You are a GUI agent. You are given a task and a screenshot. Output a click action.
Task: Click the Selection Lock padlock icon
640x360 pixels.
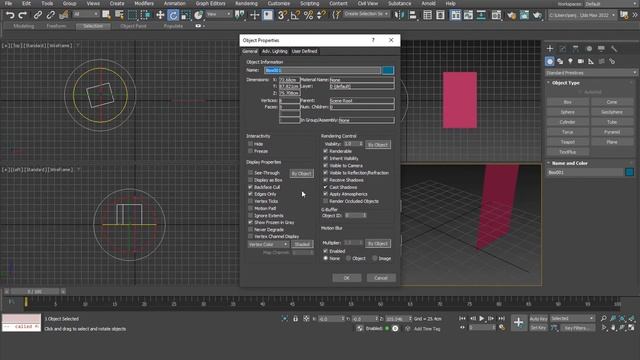[x=296, y=319]
